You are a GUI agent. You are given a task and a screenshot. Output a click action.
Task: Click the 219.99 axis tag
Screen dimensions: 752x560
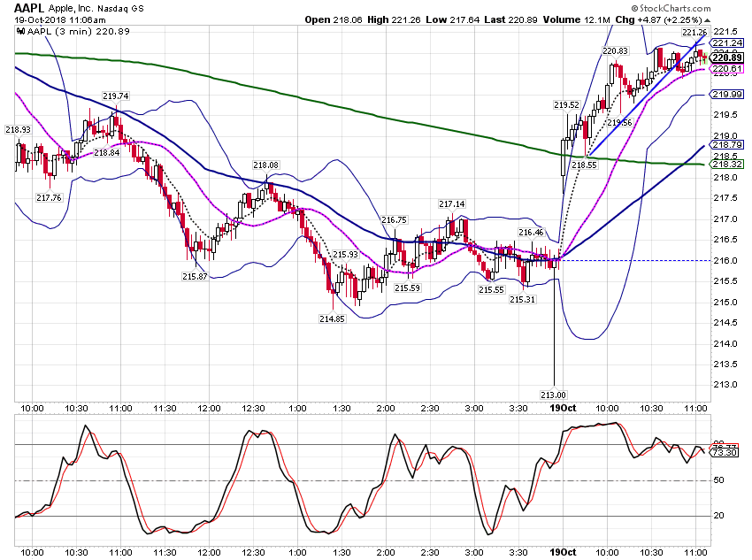click(727, 95)
